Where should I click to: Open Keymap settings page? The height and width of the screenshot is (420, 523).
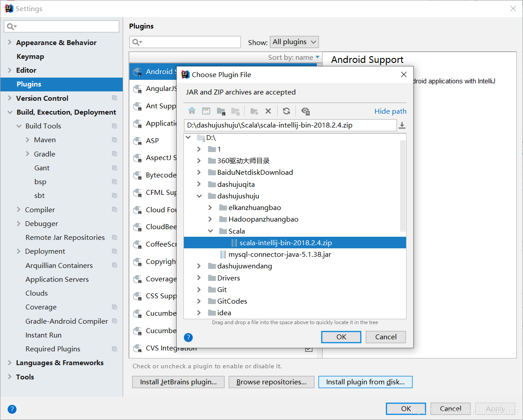pyautogui.click(x=30, y=56)
